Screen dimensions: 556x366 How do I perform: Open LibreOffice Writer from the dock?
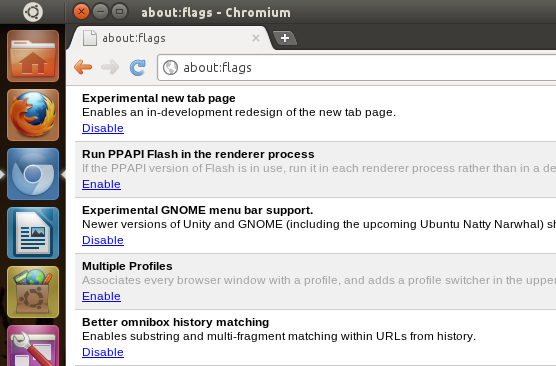tap(33, 233)
